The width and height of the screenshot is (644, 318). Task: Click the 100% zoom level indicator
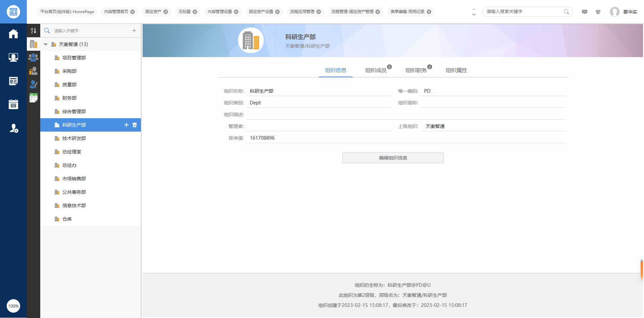pyautogui.click(x=13, y=306)
